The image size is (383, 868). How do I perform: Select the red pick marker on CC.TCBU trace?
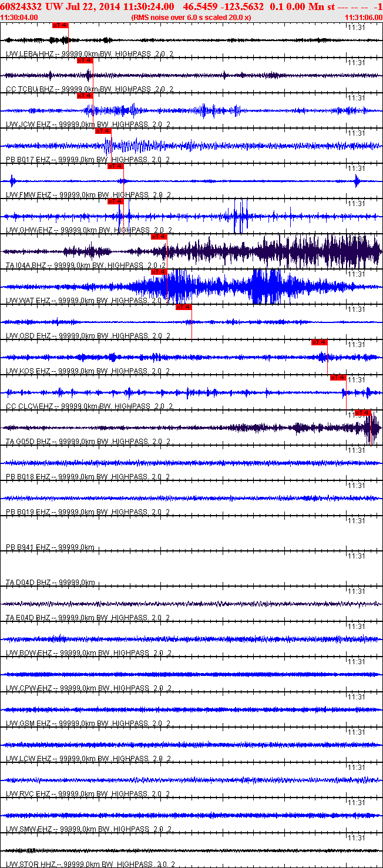(85, 60)
